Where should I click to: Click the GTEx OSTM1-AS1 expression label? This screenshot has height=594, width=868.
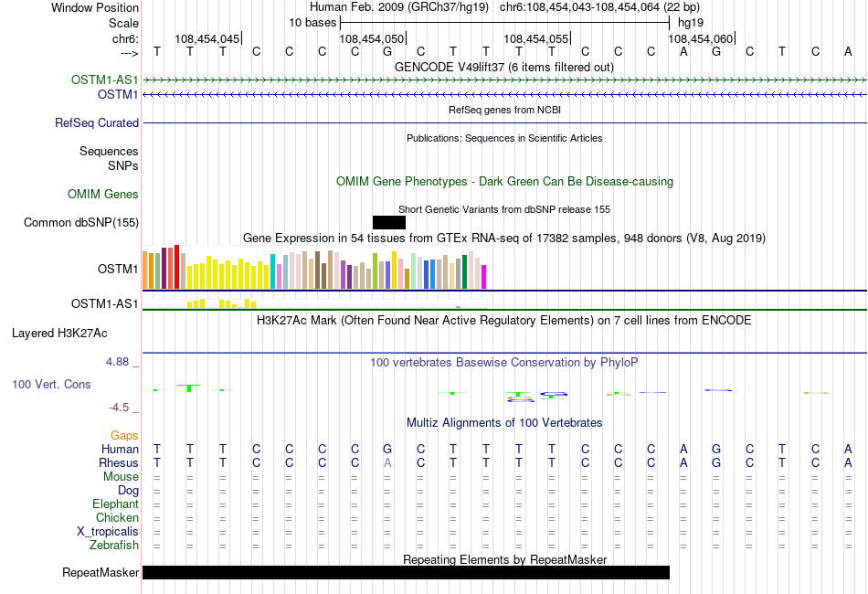[105, 304]
